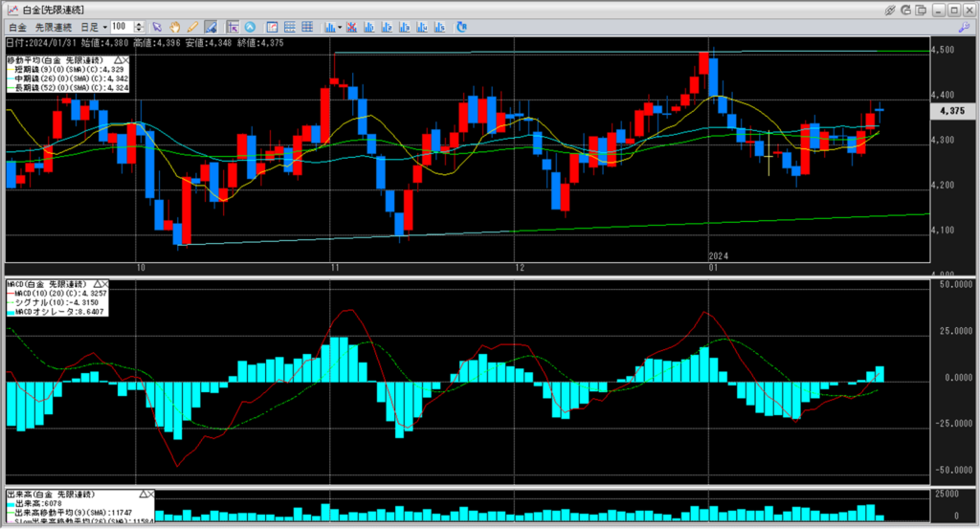Screen dimensions: 980x529
Task: Toggle the crosshair cursor icon
Action: (233, 27)
